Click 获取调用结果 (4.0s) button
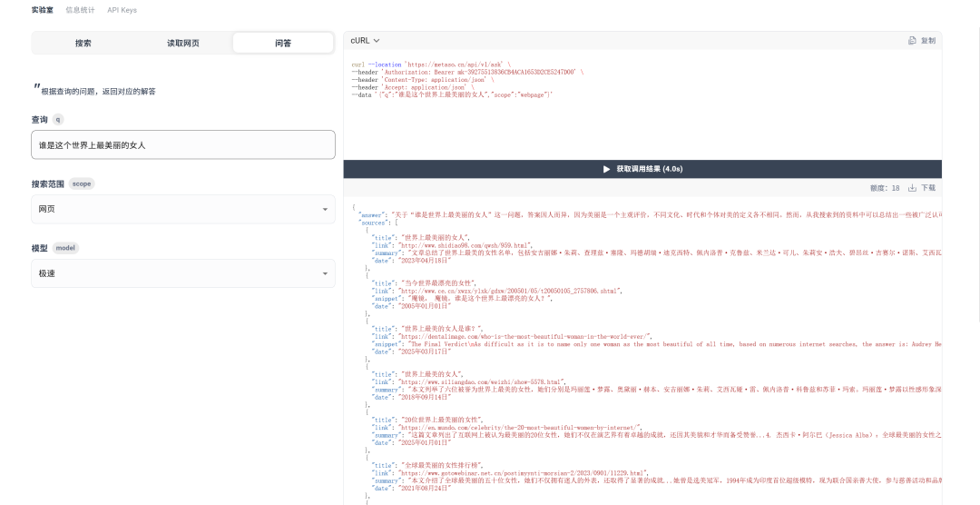 click(x=642, y=169)
